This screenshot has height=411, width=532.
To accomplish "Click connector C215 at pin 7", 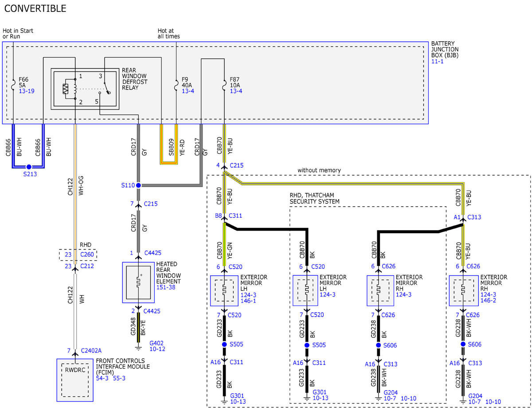I will (150, 204).
